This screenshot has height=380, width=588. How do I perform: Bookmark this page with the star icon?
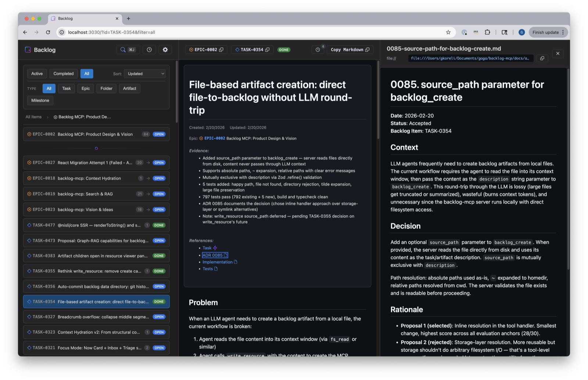448,32
